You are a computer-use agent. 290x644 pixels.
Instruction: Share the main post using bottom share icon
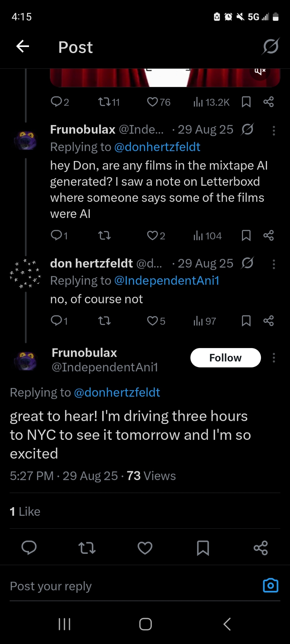pyautogui.click(x=261, y=548)
